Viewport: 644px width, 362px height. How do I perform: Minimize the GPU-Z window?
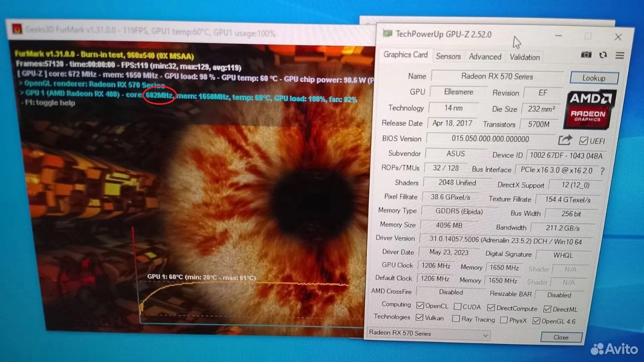pos(559,36)
